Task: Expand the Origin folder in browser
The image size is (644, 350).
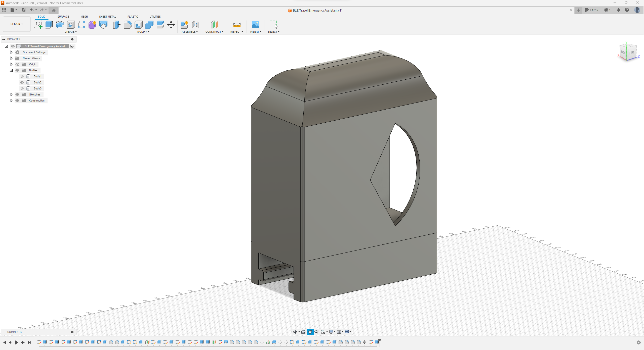Action: pyautogui.click(x=11, y=64)
